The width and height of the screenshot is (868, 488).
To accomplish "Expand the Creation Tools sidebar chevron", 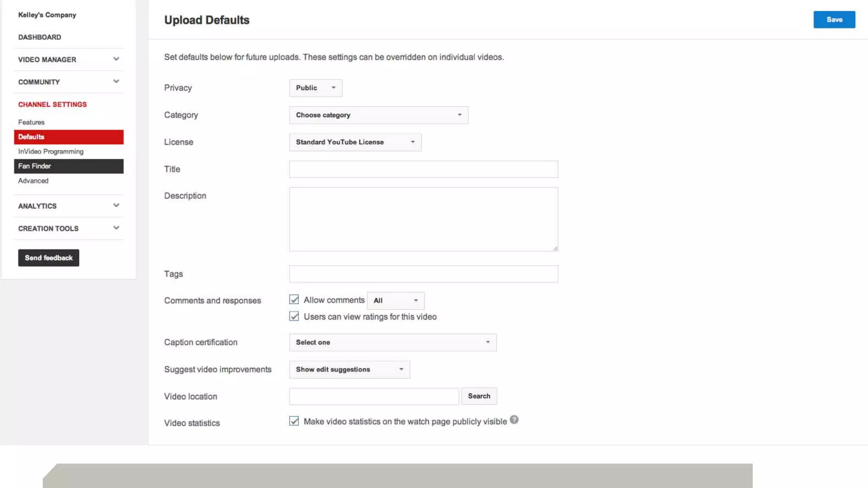I will pos(116,228).
